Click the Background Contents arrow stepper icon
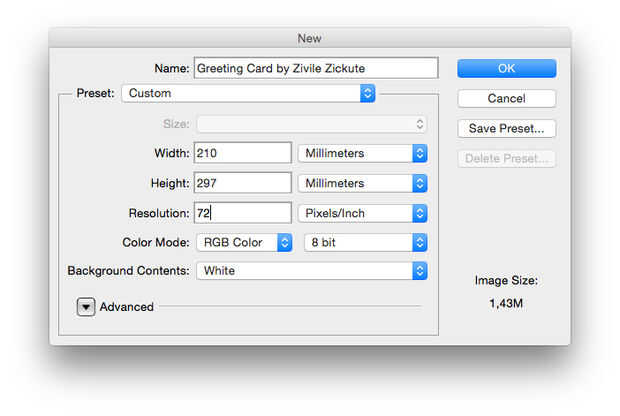Image resolution: width=620 pixels, height=416 pixels. point(420,271)
